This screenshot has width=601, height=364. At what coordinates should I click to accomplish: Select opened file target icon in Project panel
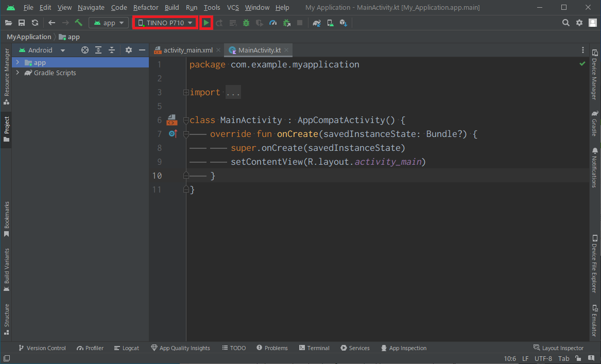click(85, 50)
